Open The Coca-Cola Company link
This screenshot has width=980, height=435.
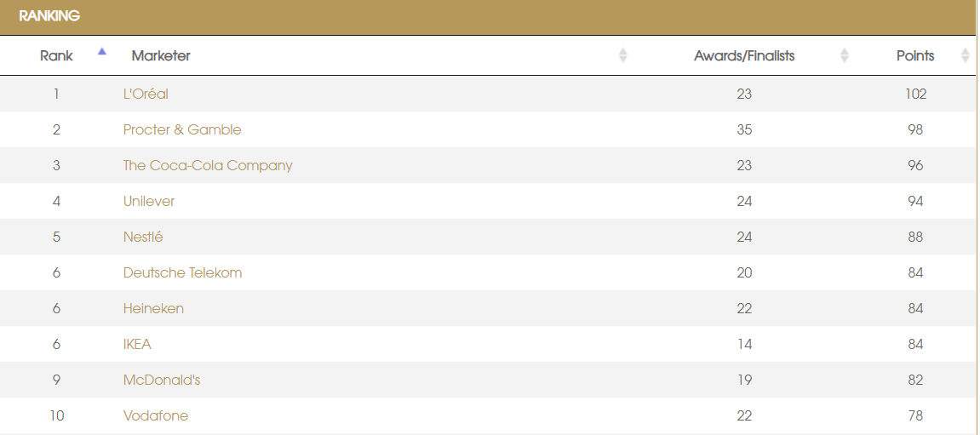click(208, 166)
